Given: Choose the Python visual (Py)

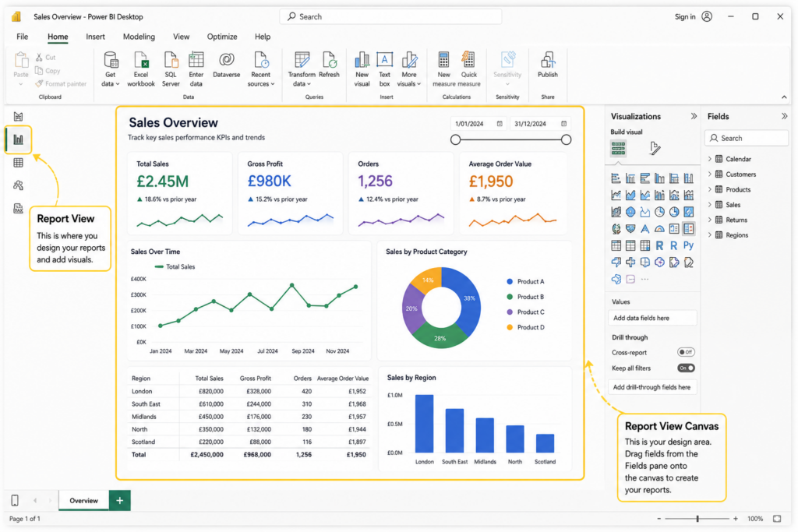Looking at the screenshot, I should [689, 245].
